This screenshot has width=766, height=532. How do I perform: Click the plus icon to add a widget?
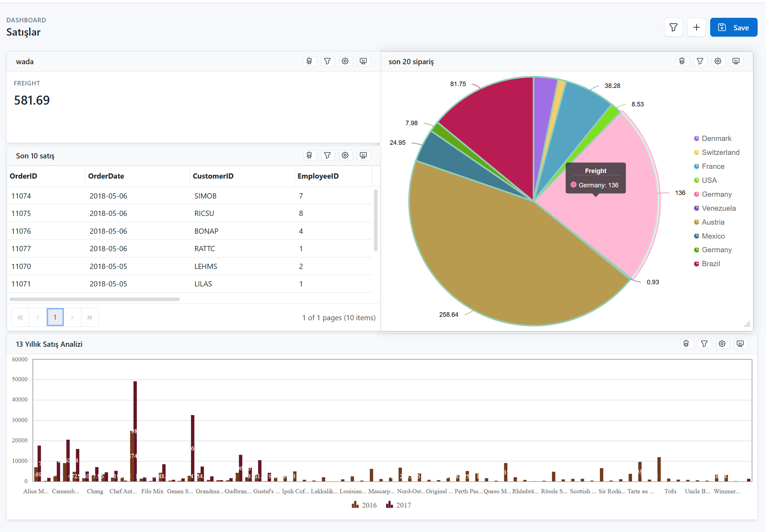click(x=696, y=27)
